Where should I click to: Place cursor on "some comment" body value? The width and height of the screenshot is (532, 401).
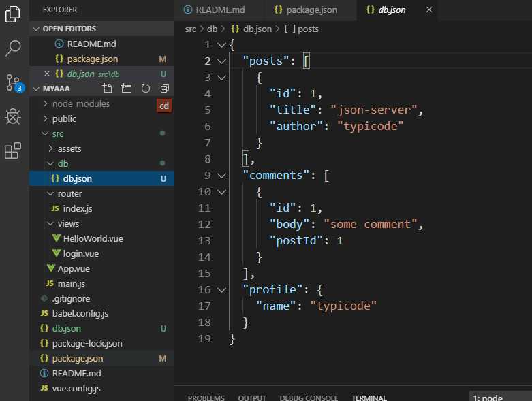(370, 225)
